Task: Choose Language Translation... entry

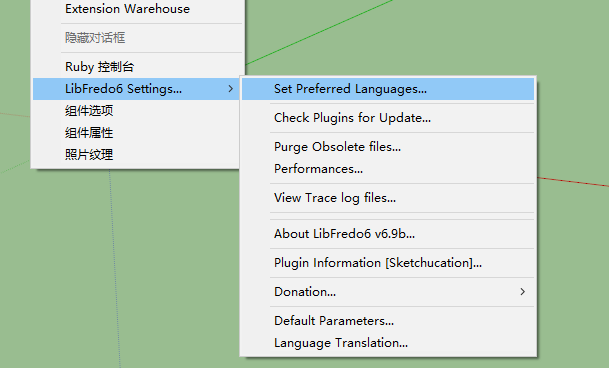Action: 388,343
